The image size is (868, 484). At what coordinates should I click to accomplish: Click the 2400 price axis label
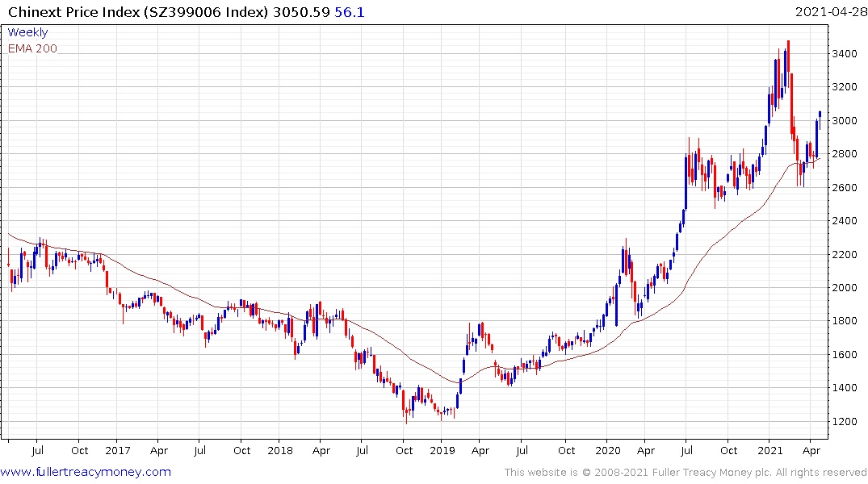845,221
